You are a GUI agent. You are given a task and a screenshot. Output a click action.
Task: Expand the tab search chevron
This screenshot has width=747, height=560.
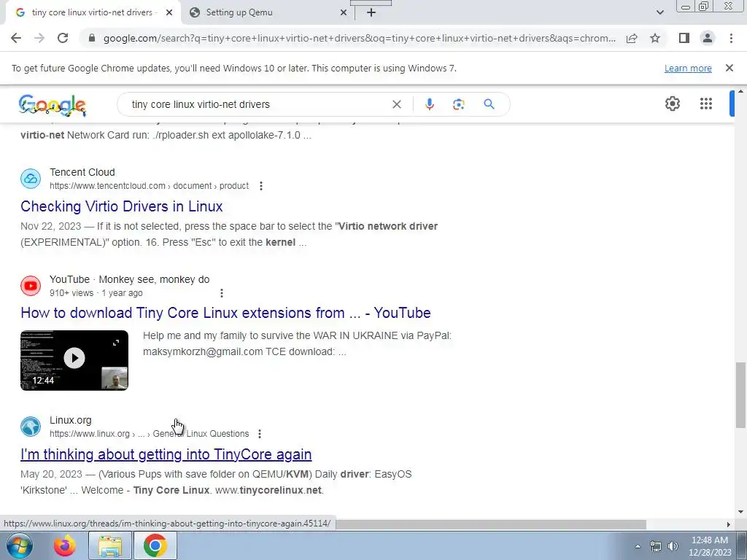659,13
